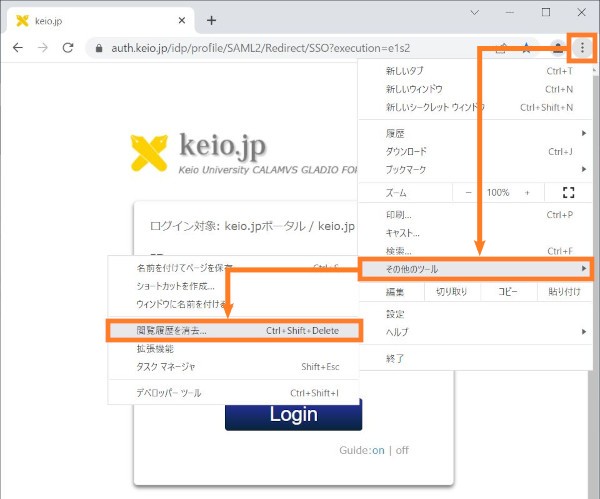Click the Guide off link
The height and width of the screenshot is (499, 600).
point(402,450)
